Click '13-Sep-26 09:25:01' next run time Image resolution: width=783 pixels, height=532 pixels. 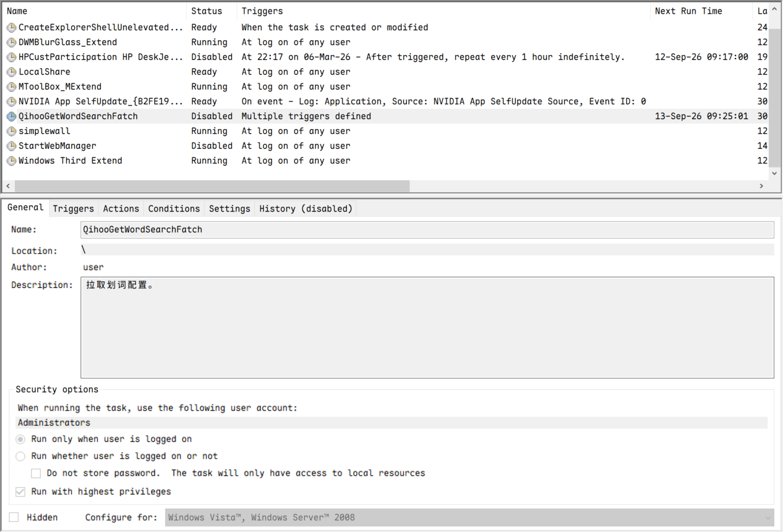701,116
